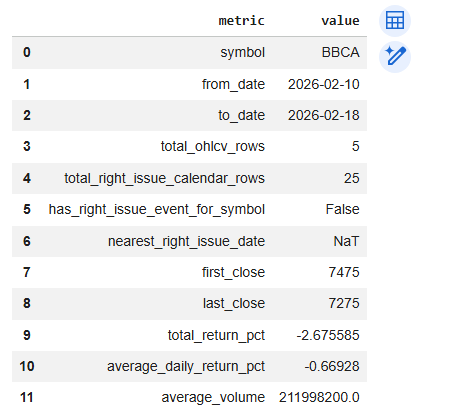Select row index 7
Screen dimensions: 463x415
coord(27,272)
